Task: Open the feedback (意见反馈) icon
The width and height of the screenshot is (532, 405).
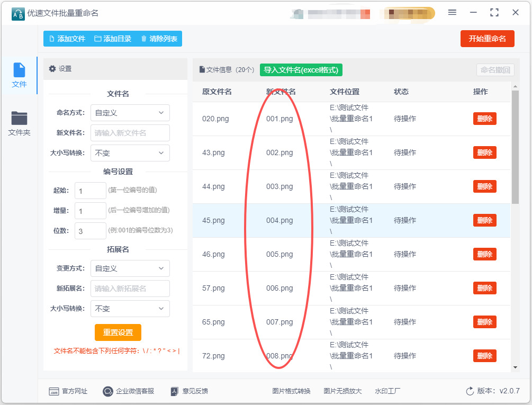Action: (176, 391)
